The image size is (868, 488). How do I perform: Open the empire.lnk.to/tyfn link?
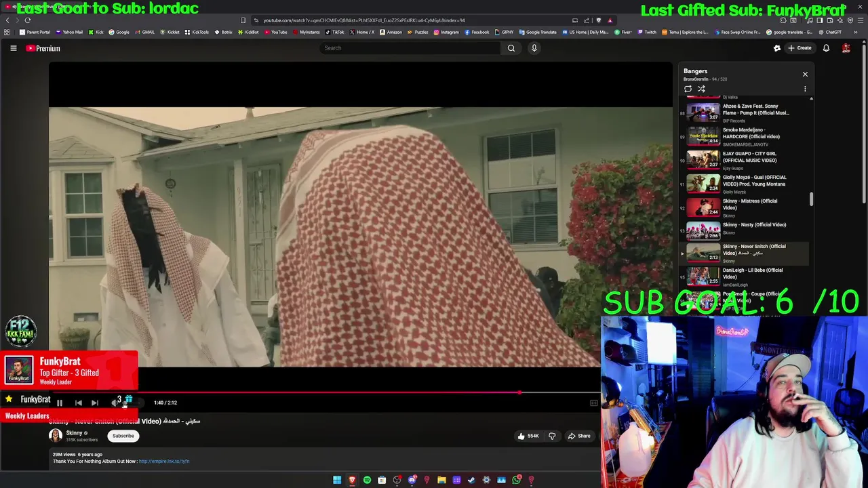tap(164, 461)
